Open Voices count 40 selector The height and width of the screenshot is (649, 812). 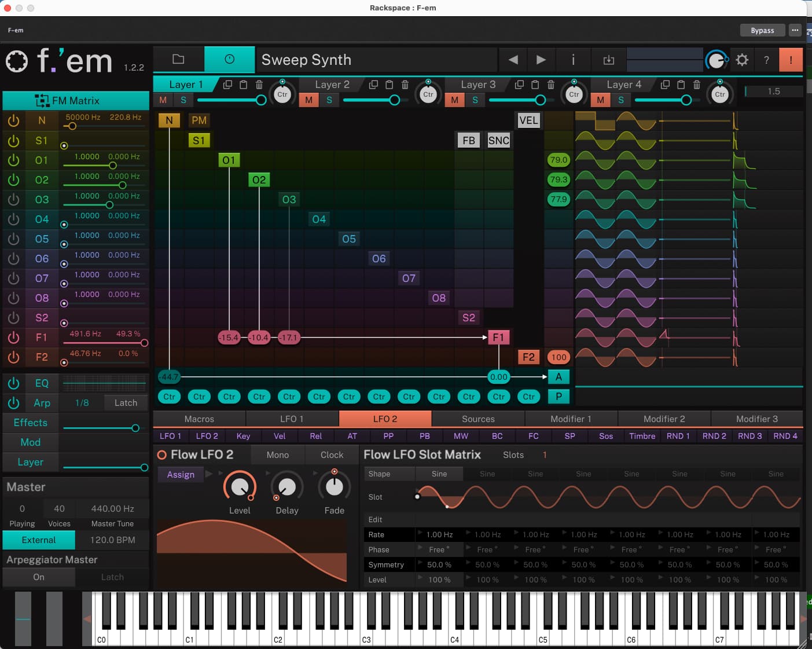(59, 508)
